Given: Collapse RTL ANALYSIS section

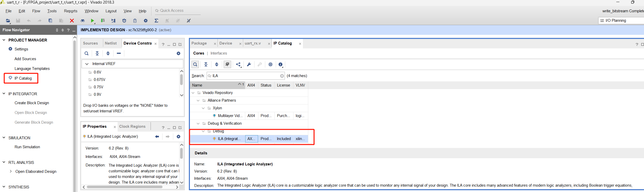Looking at the screenshot, I should [4, 162].
